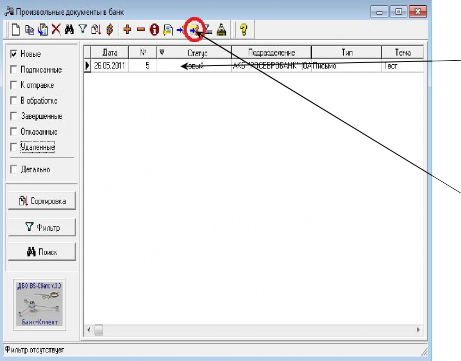The image size is (461, 361).
Task: Click the Подразделение column header
Action: click(x=271, y=52)
